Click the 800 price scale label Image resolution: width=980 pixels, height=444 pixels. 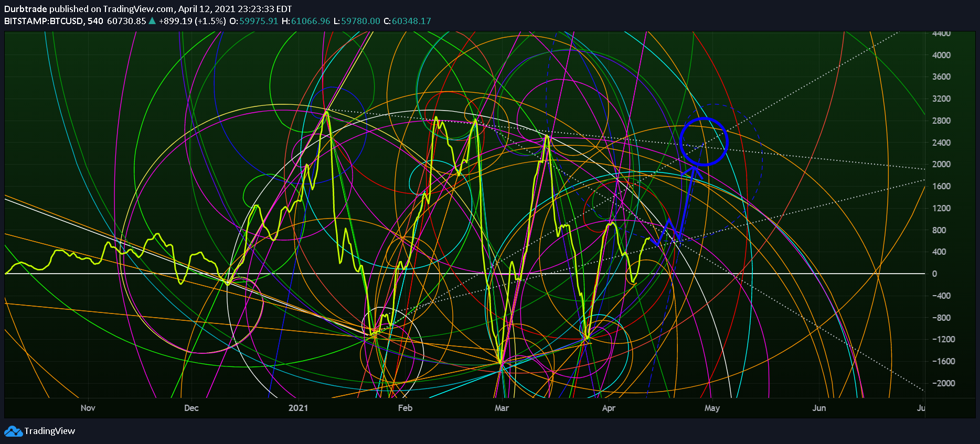[939, 230]
